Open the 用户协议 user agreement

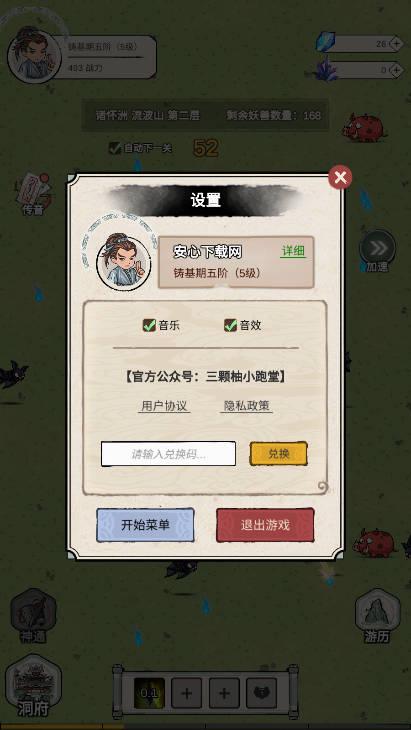165,406
